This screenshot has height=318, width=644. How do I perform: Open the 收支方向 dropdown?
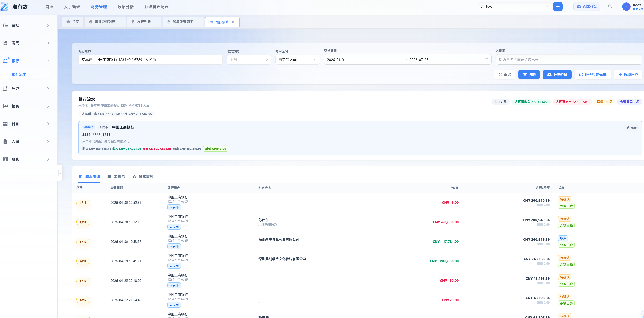pyautogui.click(x=248, y=60)
